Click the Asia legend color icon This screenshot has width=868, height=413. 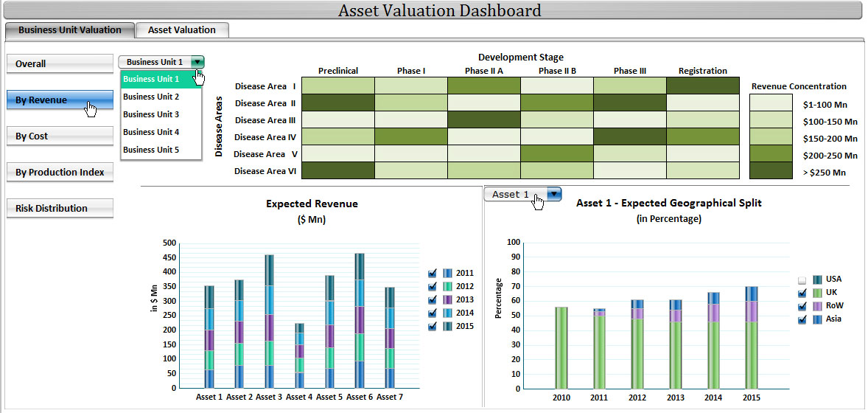(817, 319)
